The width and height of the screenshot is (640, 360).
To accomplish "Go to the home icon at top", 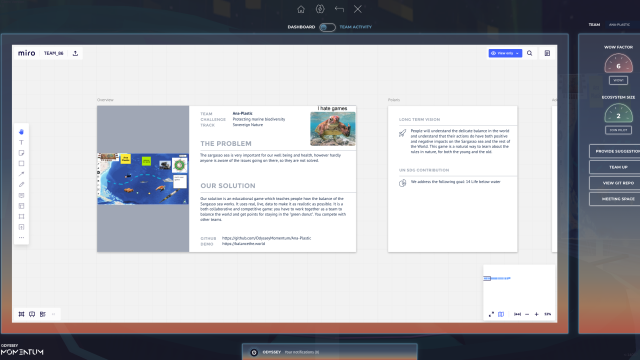I will [x=301, y=9].
